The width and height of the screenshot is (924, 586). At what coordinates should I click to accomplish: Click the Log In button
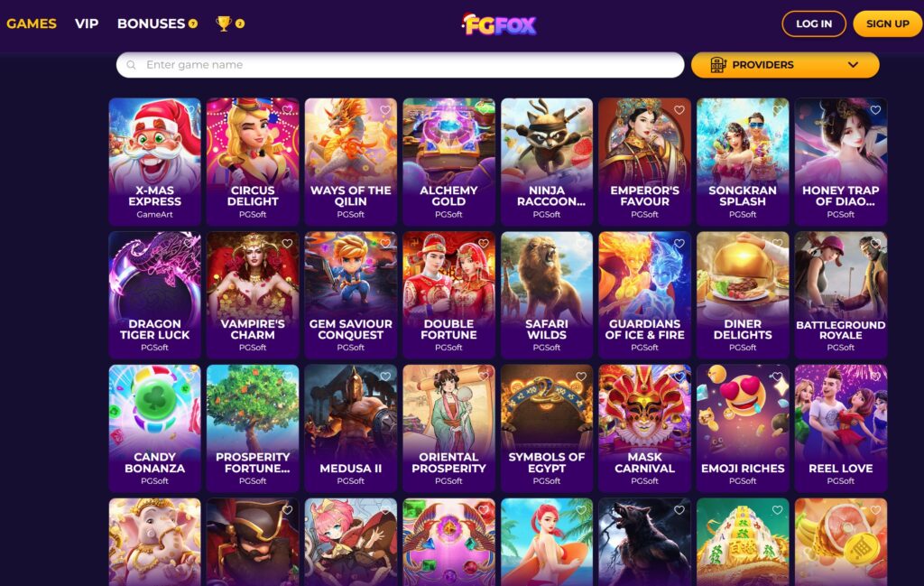[x=814, y=23]
